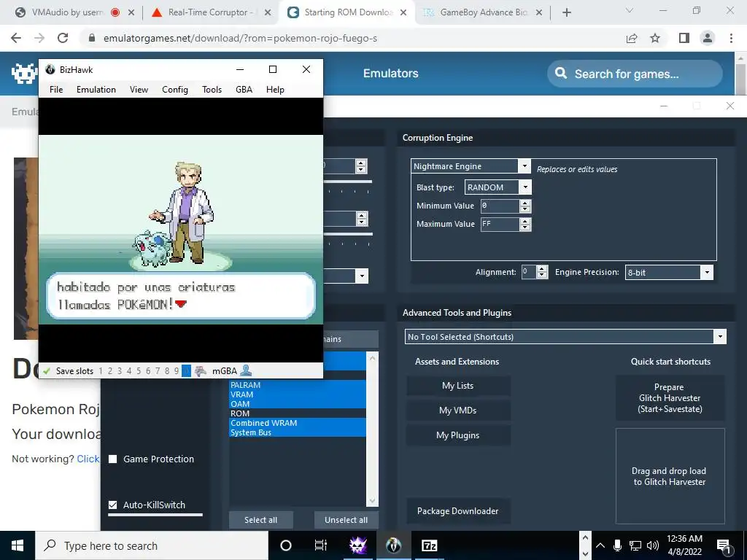
Task: Open Chrome's three-dot menu
Action: click(731, 38)
